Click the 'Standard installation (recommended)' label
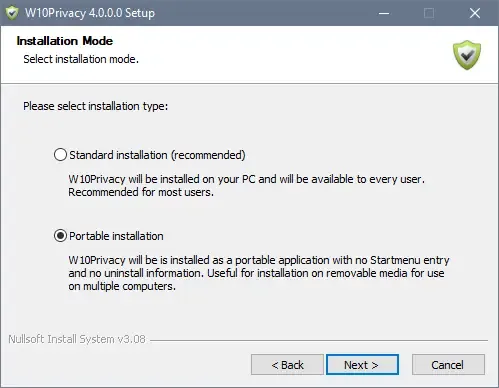 coord(157,155)
